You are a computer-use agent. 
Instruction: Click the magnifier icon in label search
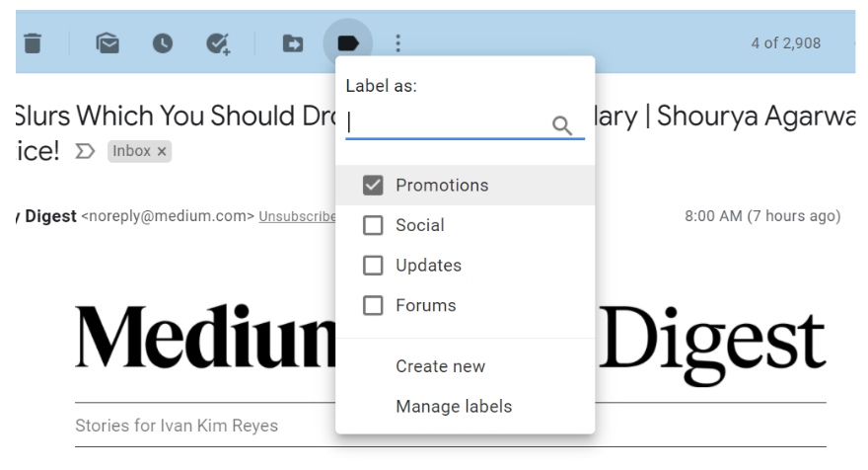562,125
